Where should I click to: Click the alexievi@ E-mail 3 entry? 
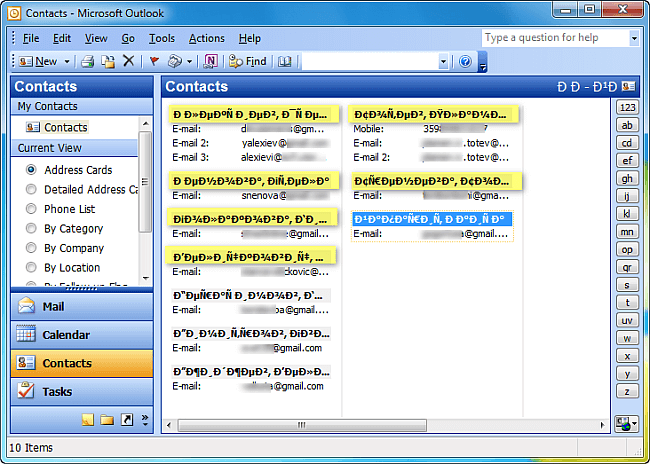click(284, 157)
